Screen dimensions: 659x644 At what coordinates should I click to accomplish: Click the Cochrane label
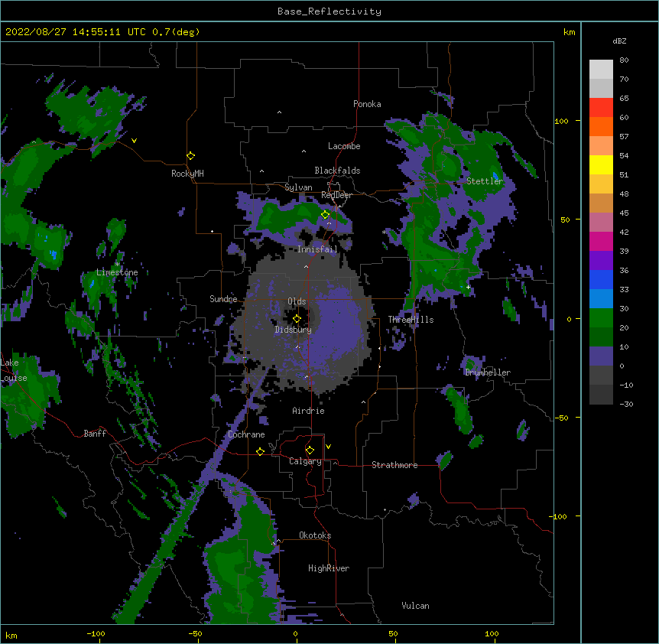tap(246, 434)
